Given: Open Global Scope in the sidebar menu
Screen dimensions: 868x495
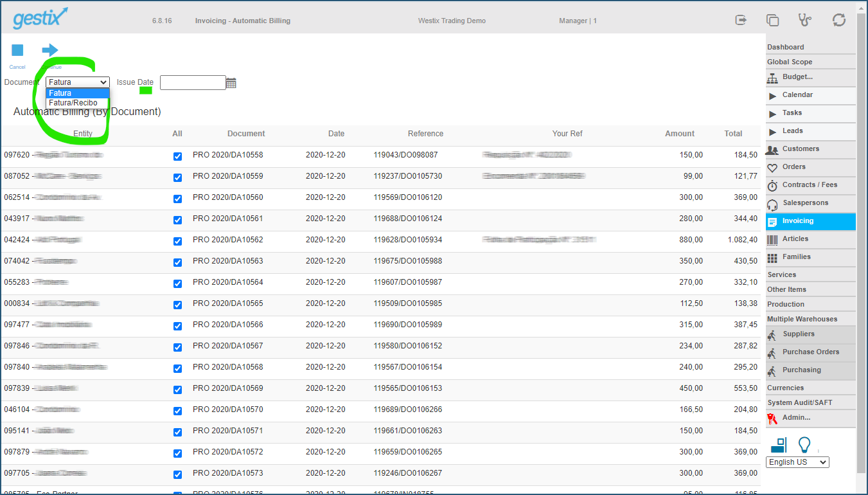Looking at the screenshot, I should point(811,62).
